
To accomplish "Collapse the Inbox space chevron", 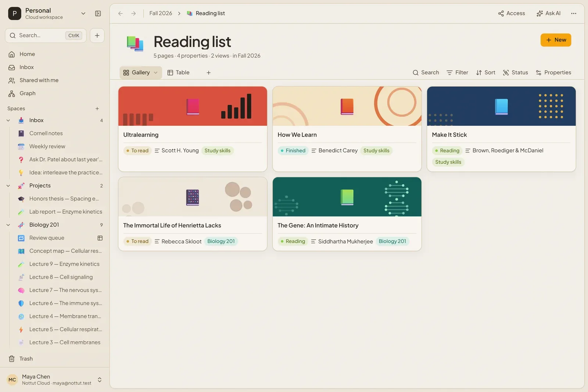I will pos(8,121).
